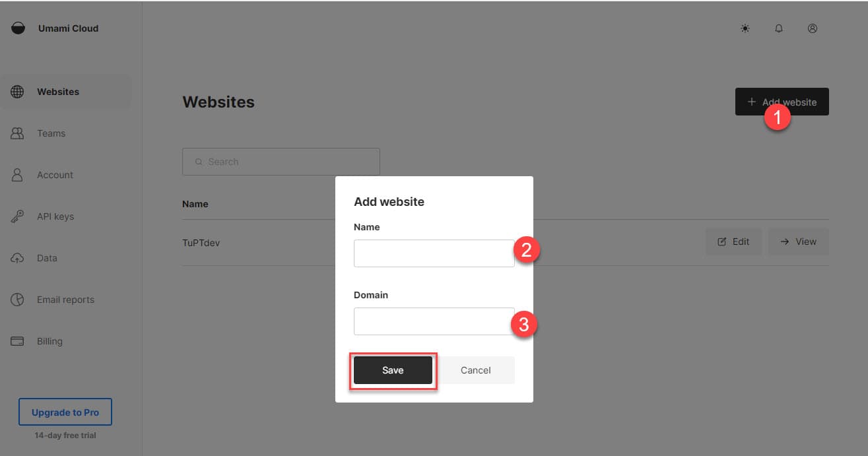The width and height of the screenshot is (868, 456).
Task: Cancel the Add website dialog
Action: [476, 370]
